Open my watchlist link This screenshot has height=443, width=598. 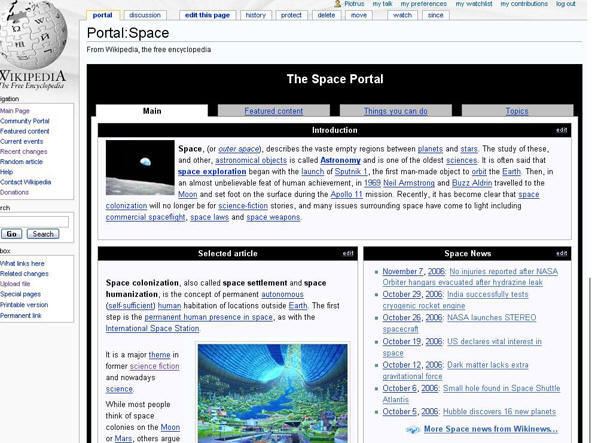coord(474,4)
